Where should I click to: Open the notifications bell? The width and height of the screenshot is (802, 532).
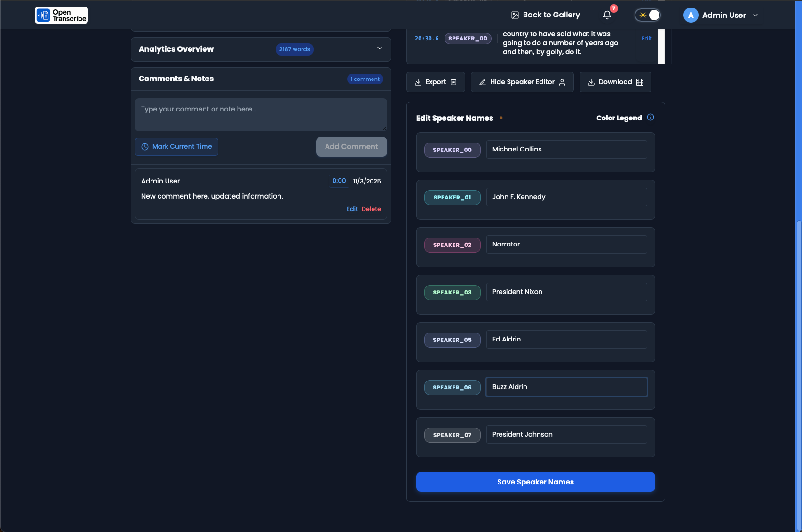(x=607, y=15)
